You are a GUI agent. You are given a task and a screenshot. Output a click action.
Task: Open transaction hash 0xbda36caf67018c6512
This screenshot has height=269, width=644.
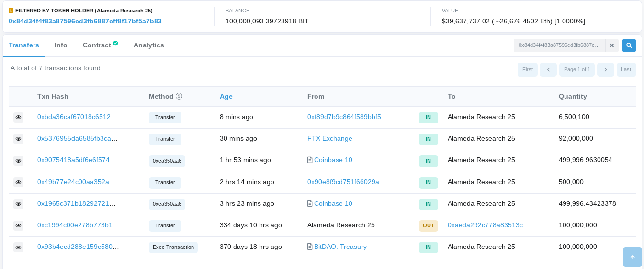77,117
